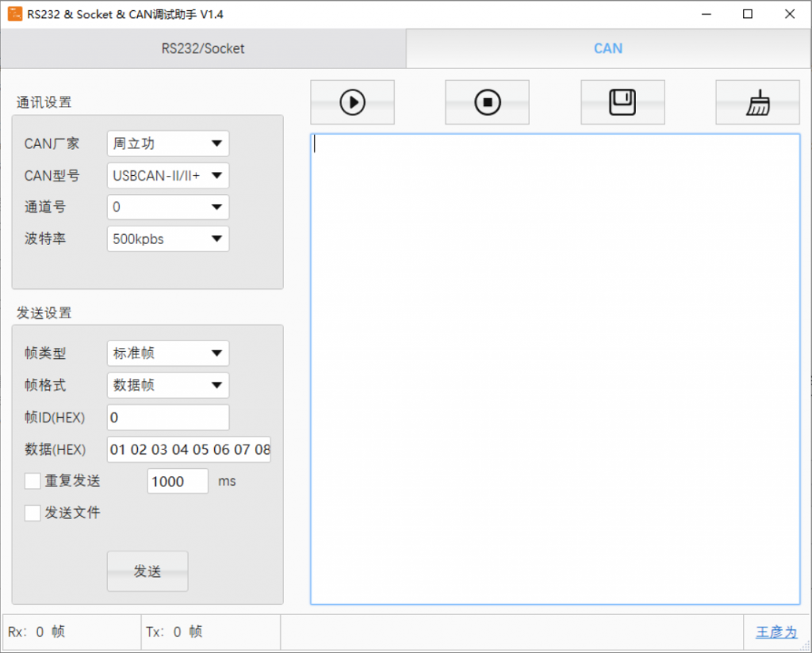Click the 通道号 label
Screen dimensions: 812x653
coord(45,207)
